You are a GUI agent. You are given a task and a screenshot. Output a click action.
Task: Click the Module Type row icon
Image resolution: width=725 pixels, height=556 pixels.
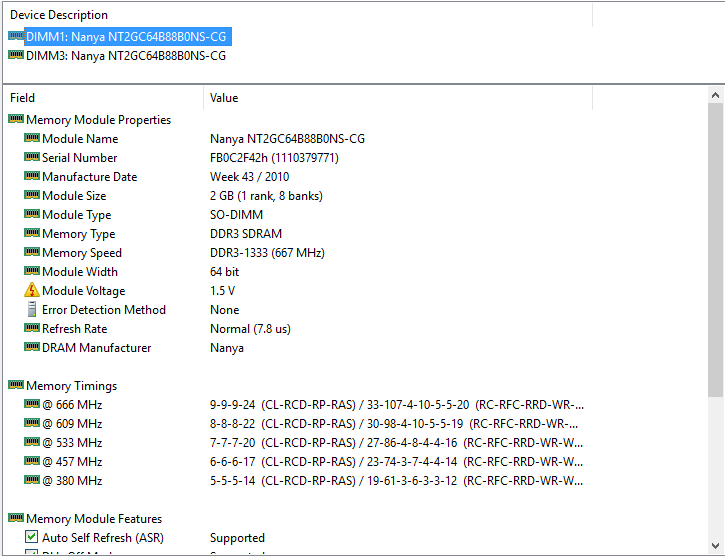click(x=31, y=214)
